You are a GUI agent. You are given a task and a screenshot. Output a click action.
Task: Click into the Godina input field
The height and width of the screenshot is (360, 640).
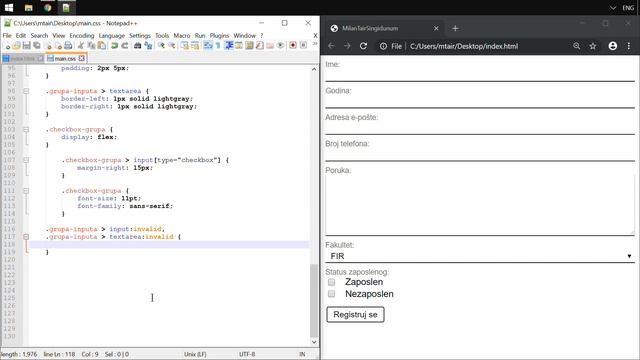[480, 102]
